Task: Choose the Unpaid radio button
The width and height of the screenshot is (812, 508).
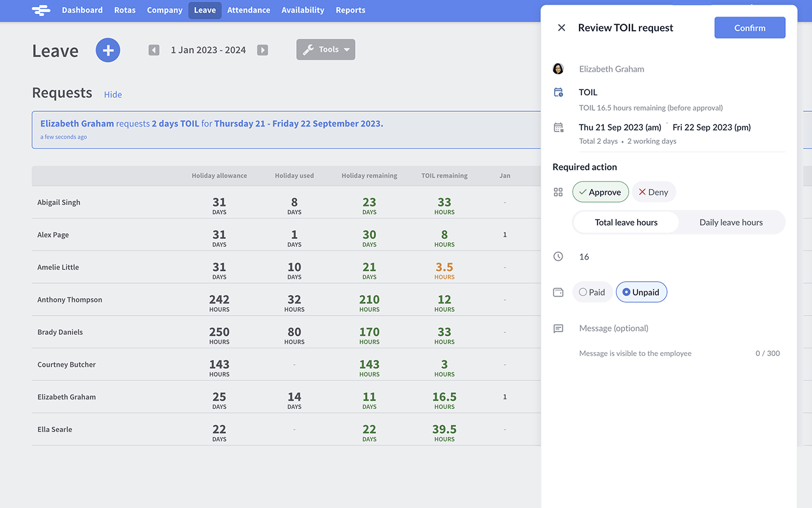Action: (642, 292)
